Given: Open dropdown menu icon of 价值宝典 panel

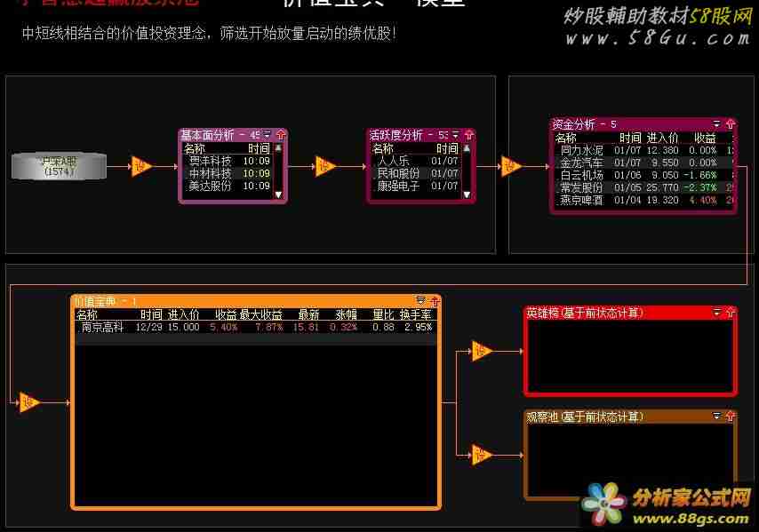Looking at the screenshot, I should (420, 301).
